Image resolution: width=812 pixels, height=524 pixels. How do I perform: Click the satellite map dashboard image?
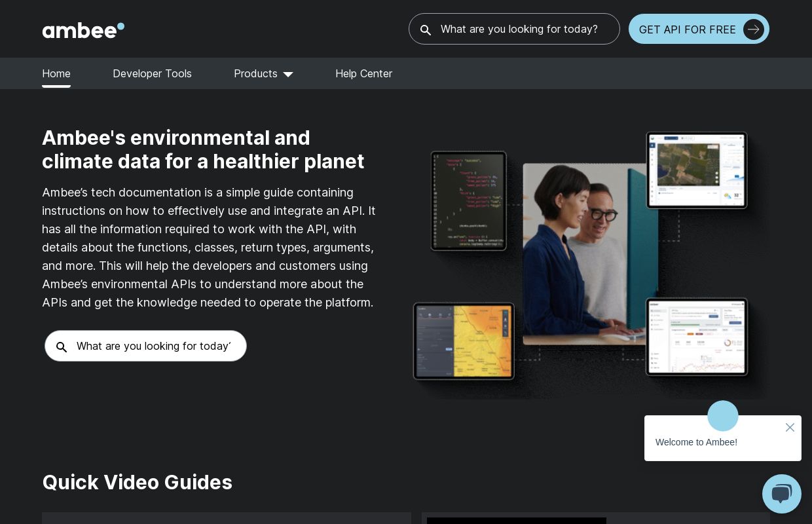click(697, 170)
